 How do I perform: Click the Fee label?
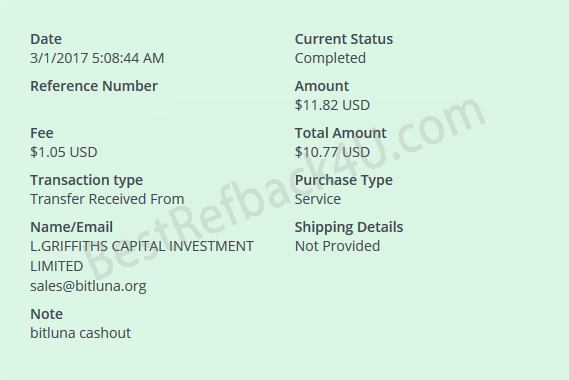coord(42,133)
